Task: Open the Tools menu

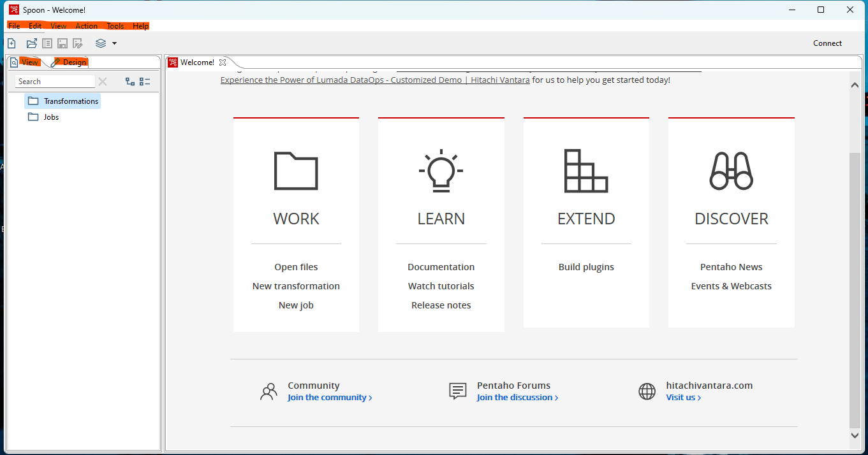Action: tap(115, 26)
